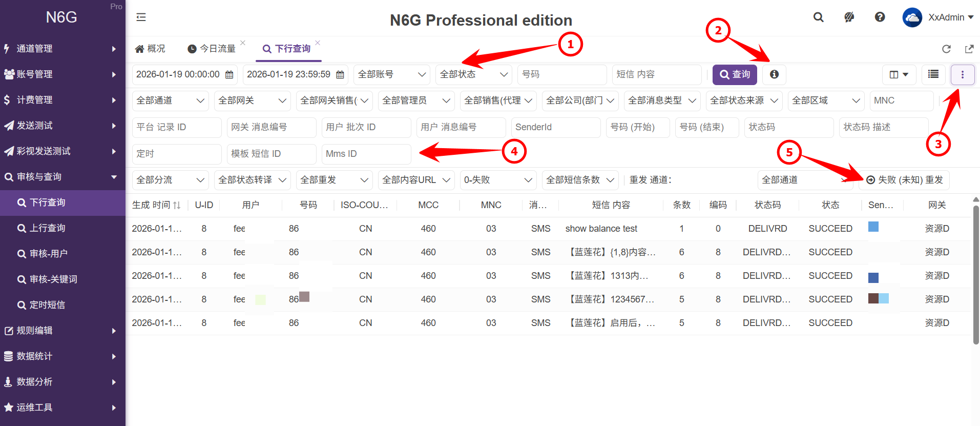Expand the 计费管理 sidebar menu
Image resolution: width=980 pixels, height=426 pixels.
tap(62, 100)
